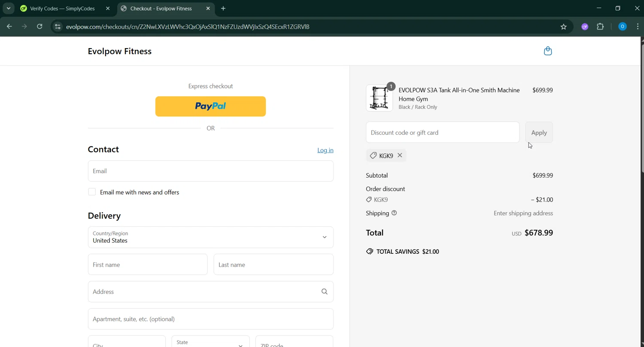Expand the Country/Region dropdown
This screenshot has height=347, width=644.
pyautogui.click(x=211, y=237)
